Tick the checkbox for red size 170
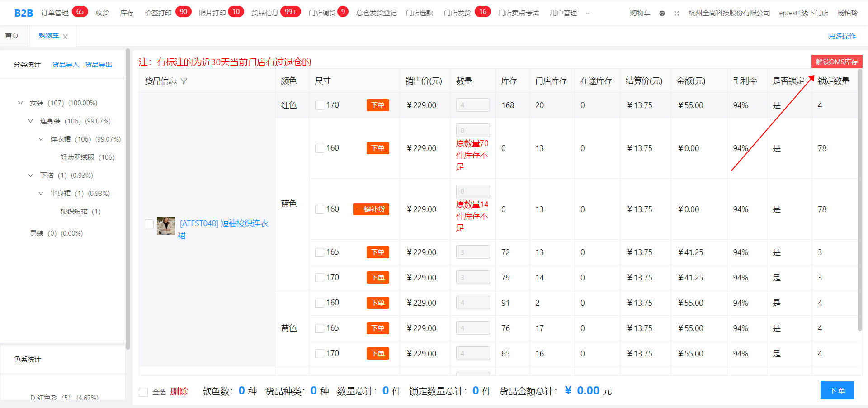 (x=320, y=105)
